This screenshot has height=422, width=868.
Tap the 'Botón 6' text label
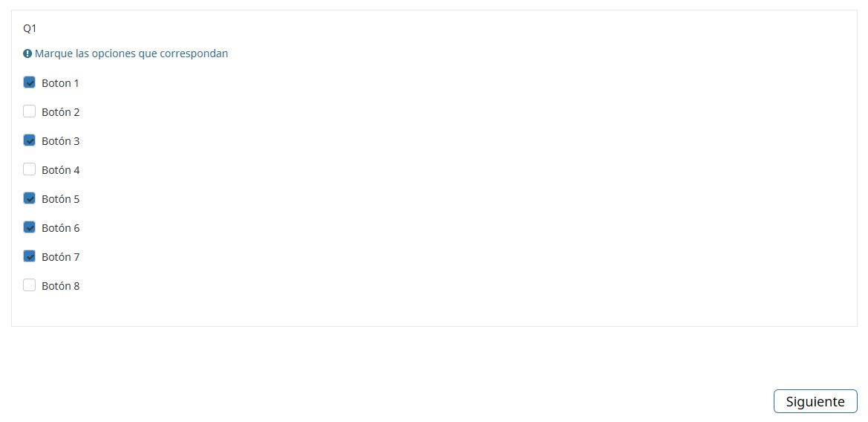pyautogui.click(x=60, y=228)
